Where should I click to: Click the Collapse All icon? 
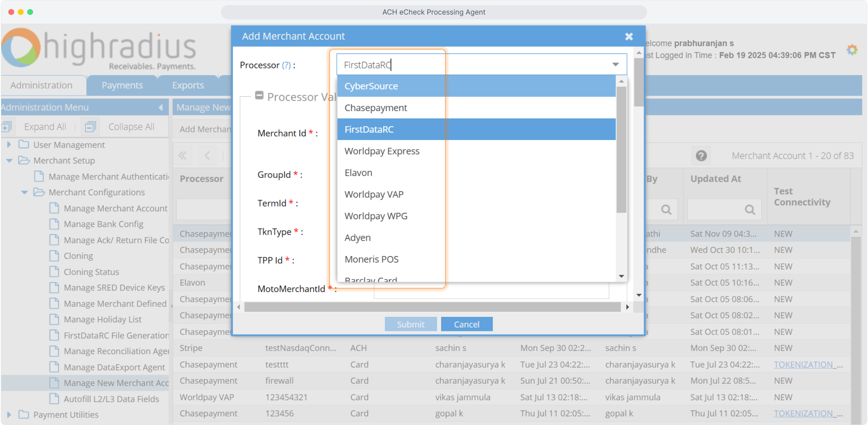tap(90, 127)
